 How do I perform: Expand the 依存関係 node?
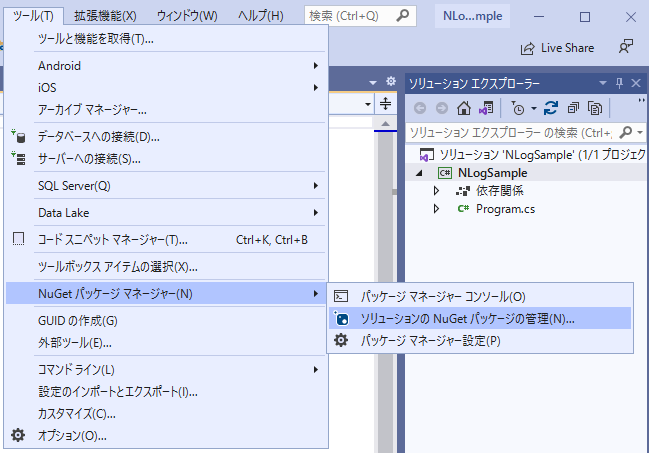coord(436,191)
